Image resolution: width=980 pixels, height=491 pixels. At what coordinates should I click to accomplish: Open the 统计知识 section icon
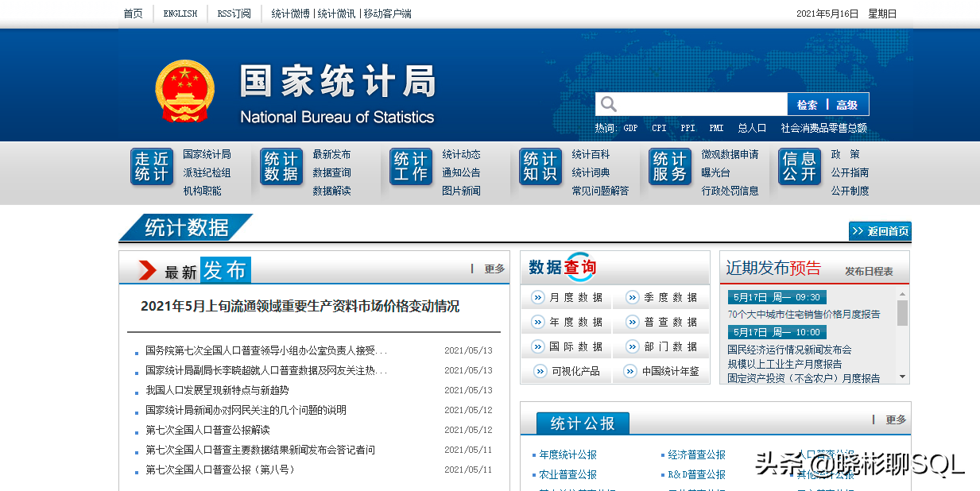pyautogui.click(x=540, y=167)
